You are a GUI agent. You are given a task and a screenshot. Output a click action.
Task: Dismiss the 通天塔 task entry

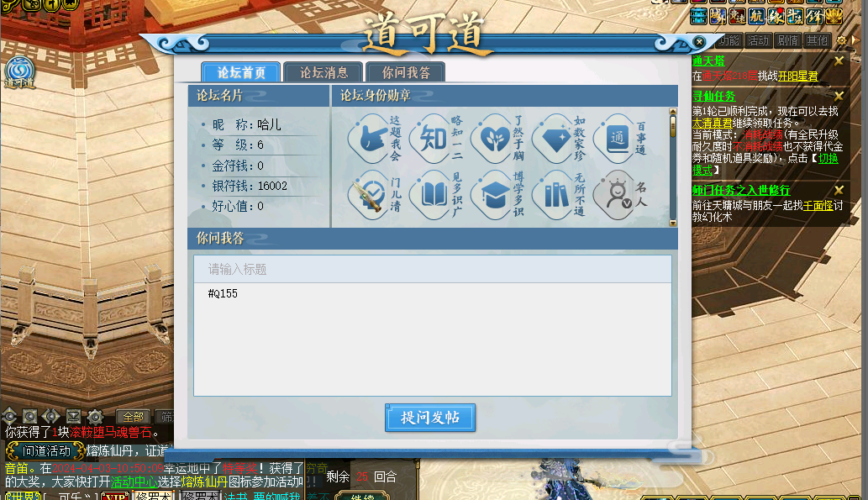[839, 61]
